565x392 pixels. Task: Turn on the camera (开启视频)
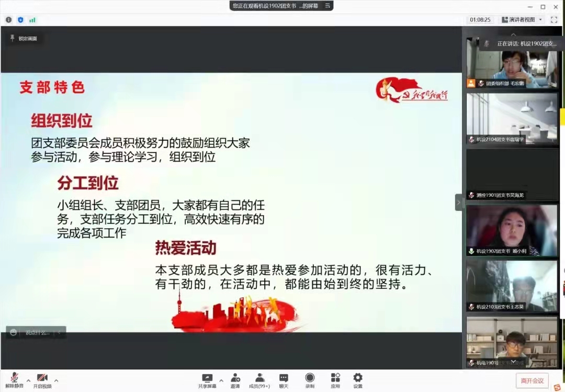pos(42,379)
